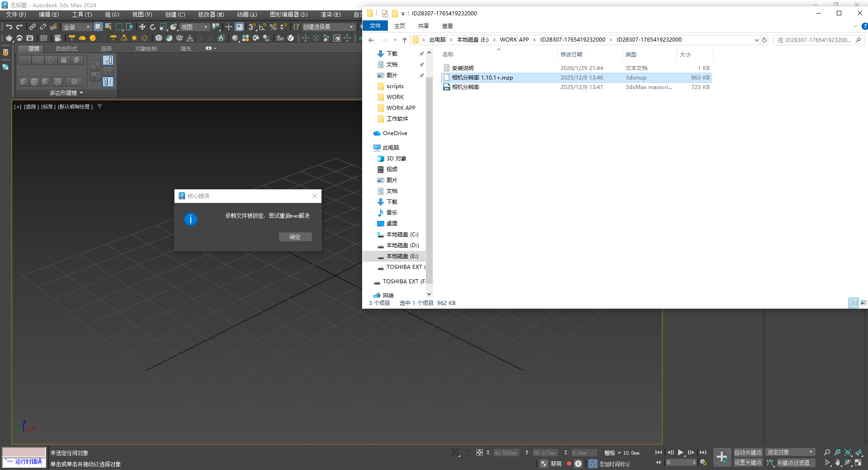Open the 全部 selection filter dropdown
868x470 pixels.
pos(77,27)
